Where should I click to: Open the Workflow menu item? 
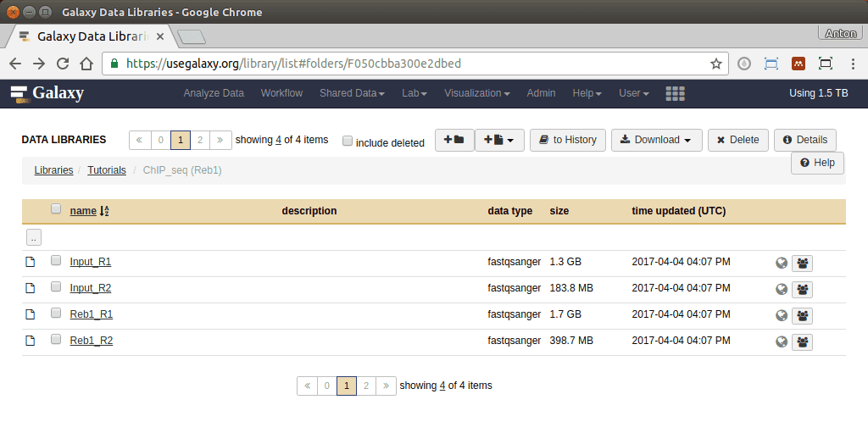281,93
